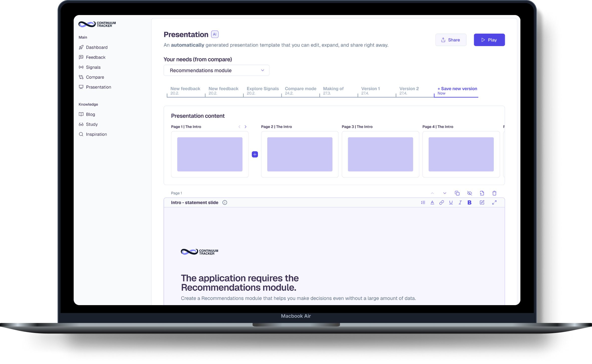Click the Page 1 | The Intro label
The image size is (592, 364).
[x=186, y=127]
